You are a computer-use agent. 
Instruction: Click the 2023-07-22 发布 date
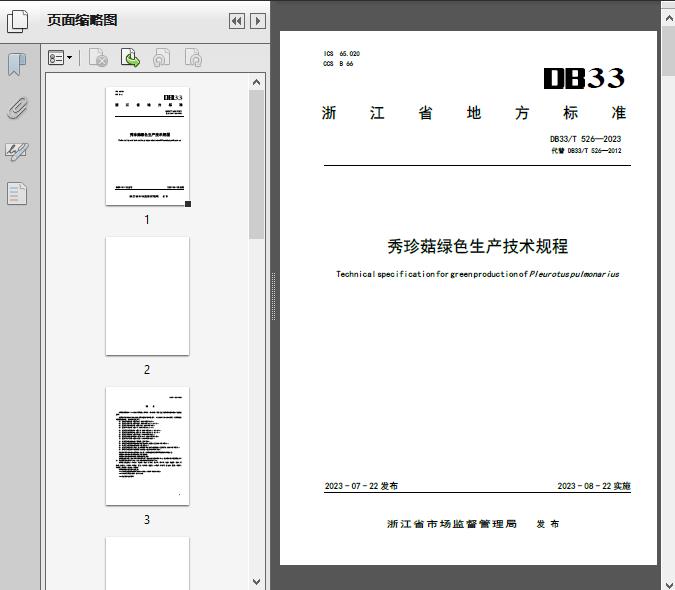(362, 486)
